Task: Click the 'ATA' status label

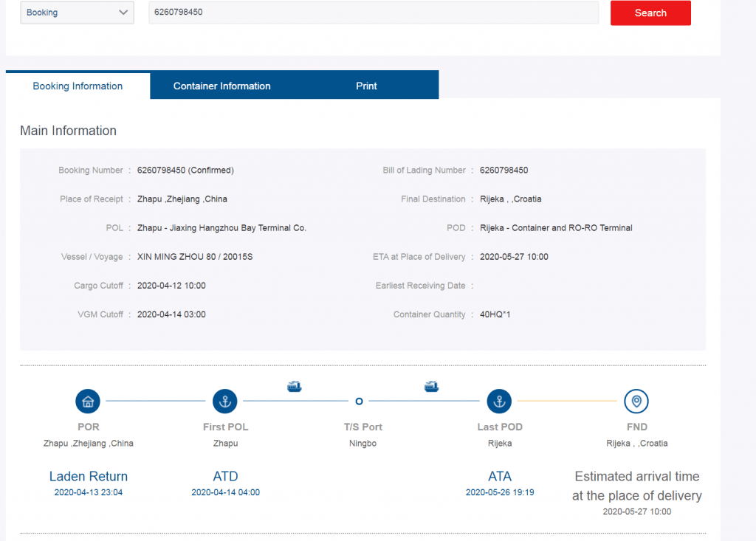Action: tap(500, 476)
